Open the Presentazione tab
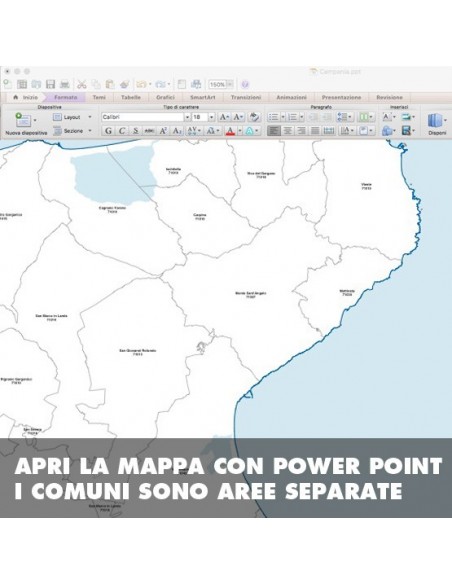This screenshot has width=452, height=584. 341,98
